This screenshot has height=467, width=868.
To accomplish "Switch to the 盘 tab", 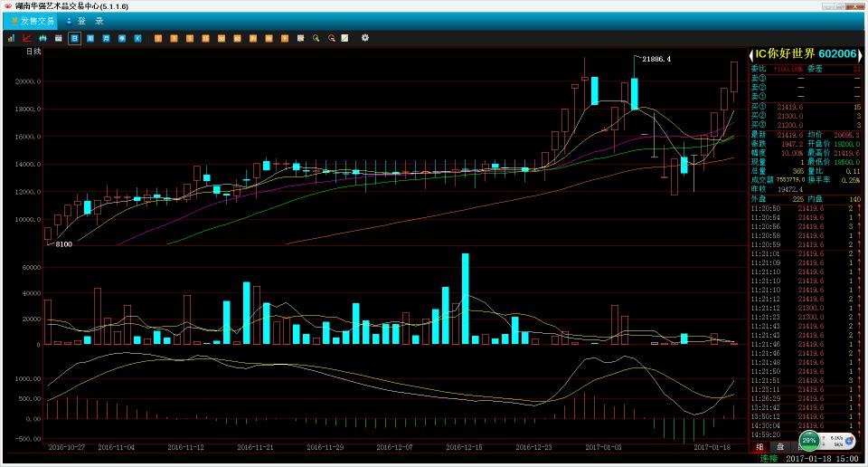I will [x=779, y=446].
